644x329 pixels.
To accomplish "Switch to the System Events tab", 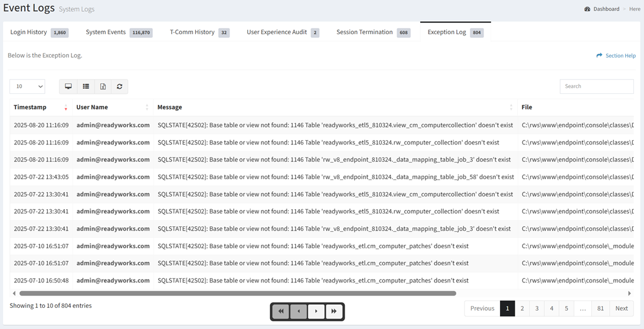I will pos(119,32).
